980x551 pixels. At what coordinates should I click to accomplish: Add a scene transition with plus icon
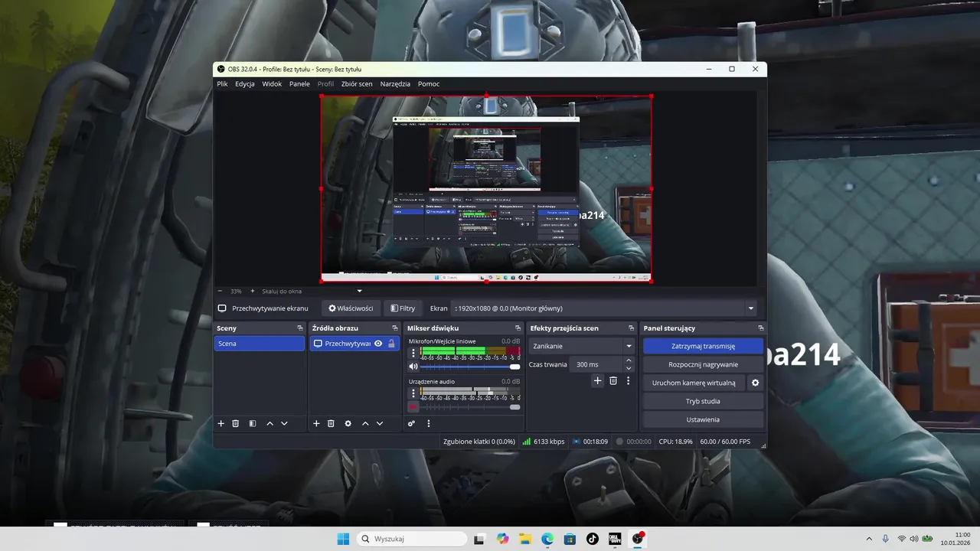(x=598, y=380)
